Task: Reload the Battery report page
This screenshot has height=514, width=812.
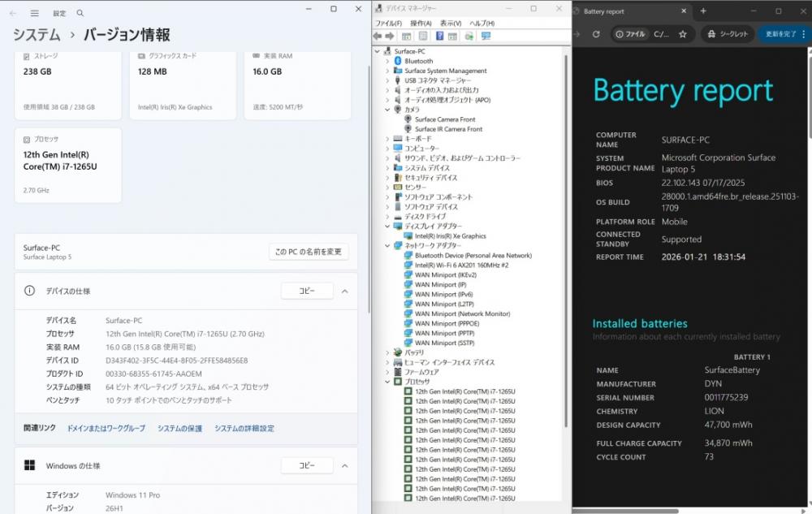Action: tap(596, 35)
